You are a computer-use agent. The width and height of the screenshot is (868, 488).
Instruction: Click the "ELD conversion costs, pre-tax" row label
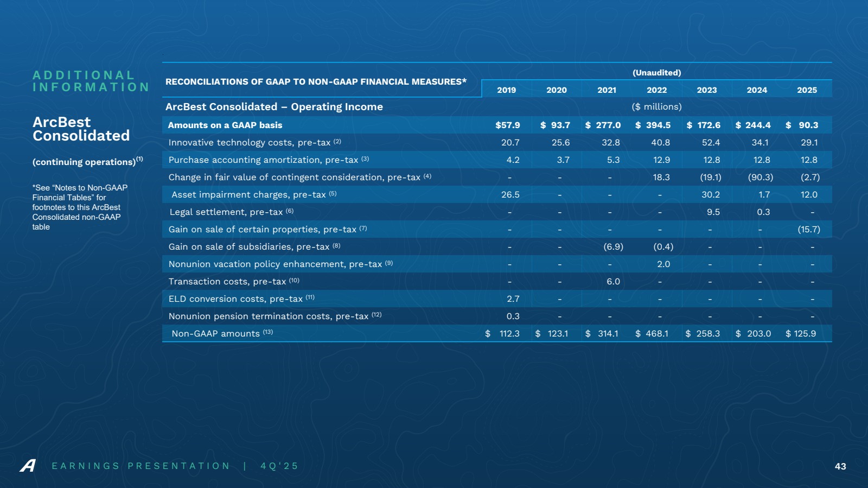[241, 299]
